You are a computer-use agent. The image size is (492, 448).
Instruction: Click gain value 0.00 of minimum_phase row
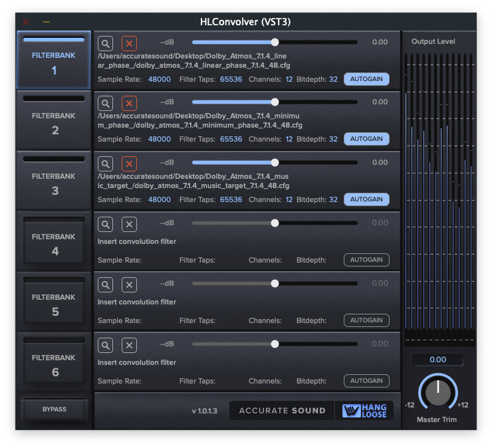point(380,102)
